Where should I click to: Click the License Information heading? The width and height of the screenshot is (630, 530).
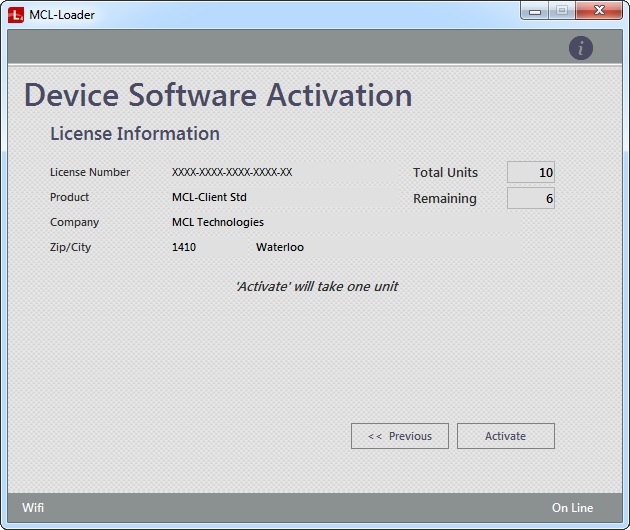[135, 134]
